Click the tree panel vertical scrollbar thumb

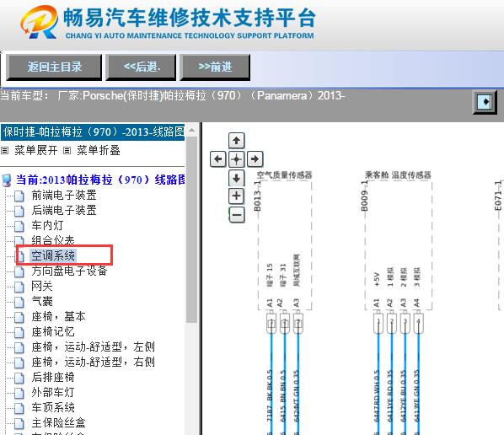click(x=191, y=229)
